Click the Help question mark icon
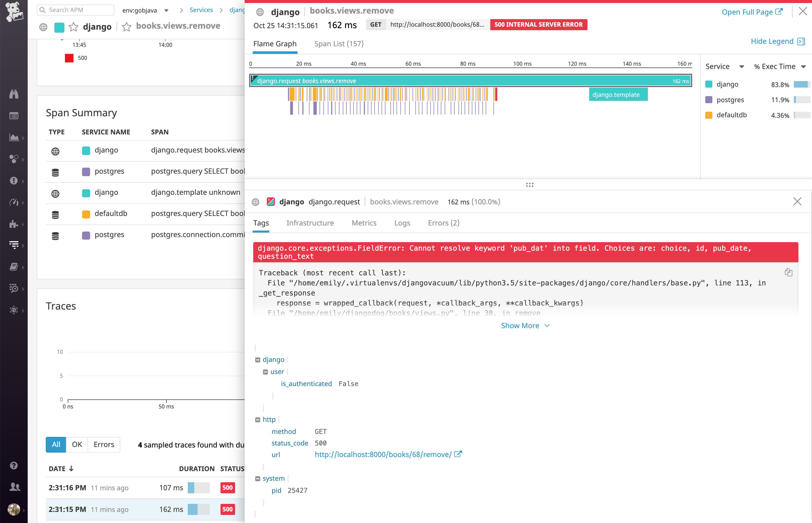812x523 pixels. click(x=14, y=466)
